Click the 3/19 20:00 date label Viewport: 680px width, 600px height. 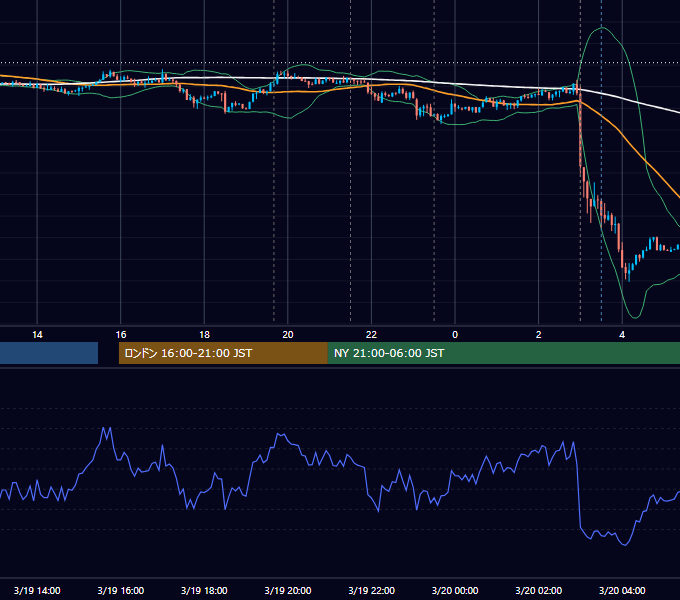pyautogui.click(x=288, y=590)
